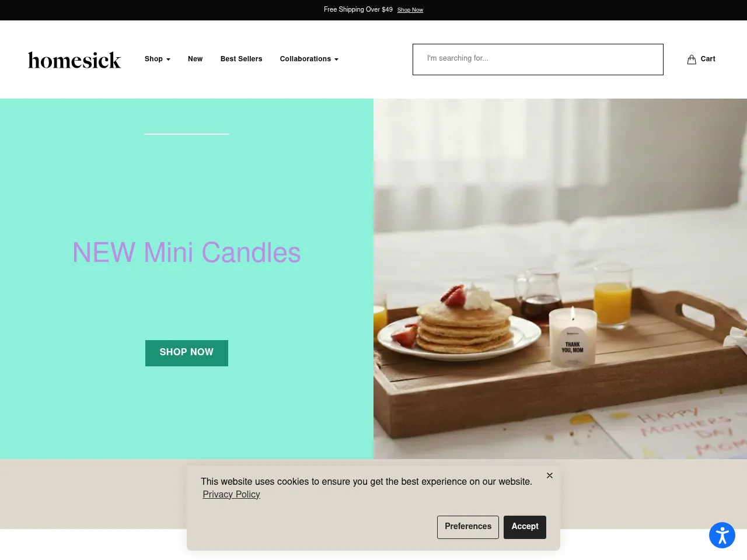Click the breakfast tray candle image
Screen dimensions: 747x560
[560, 279]
